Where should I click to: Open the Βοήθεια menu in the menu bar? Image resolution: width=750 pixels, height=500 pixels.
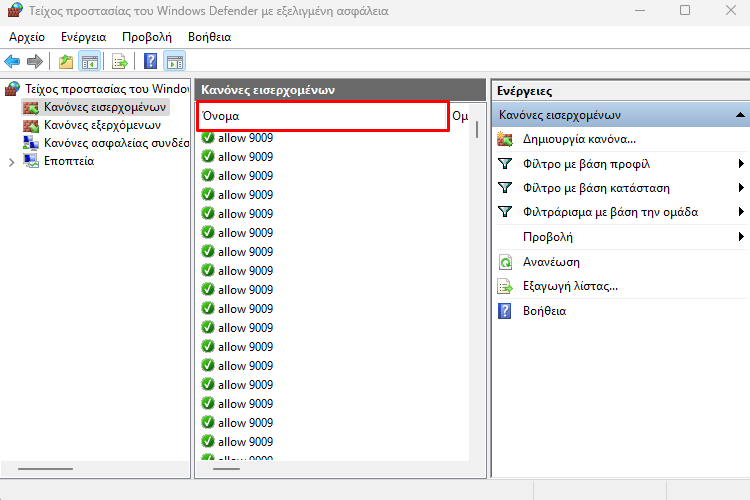pyautogui.click(x=210, y=37)
